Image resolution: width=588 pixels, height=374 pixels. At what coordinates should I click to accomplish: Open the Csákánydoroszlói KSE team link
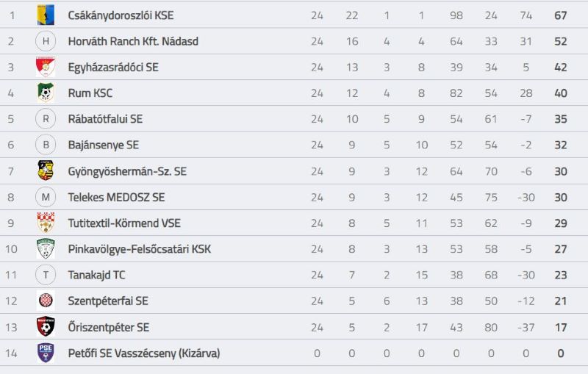coord(121,15)
